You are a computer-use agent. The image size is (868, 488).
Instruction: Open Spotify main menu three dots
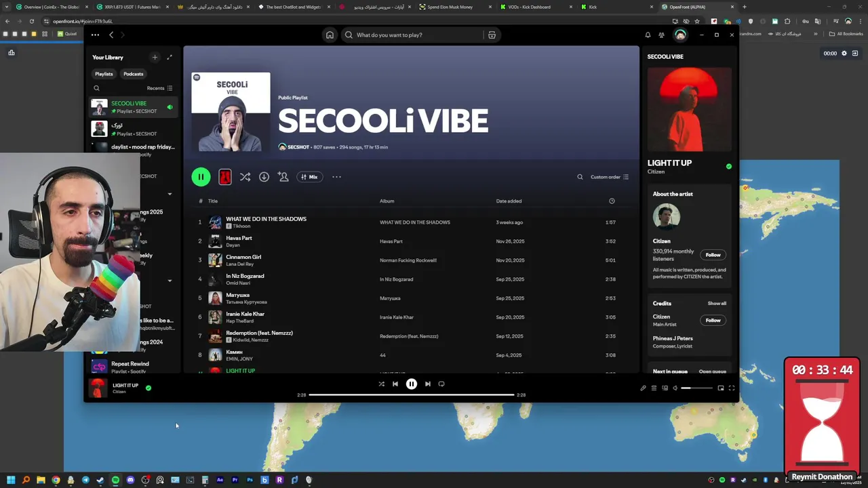(95, 35)
